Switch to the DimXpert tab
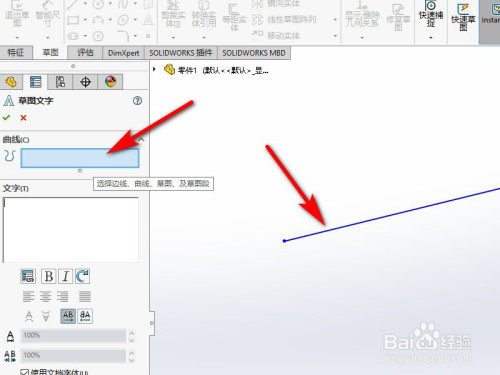The width and height of the screenshot is (500, 375). [124, 53]
